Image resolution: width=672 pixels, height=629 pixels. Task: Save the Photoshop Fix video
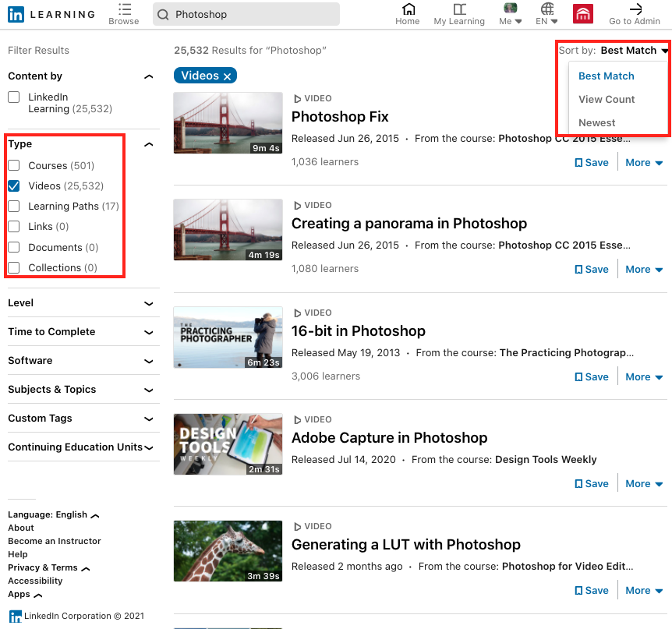592,163
